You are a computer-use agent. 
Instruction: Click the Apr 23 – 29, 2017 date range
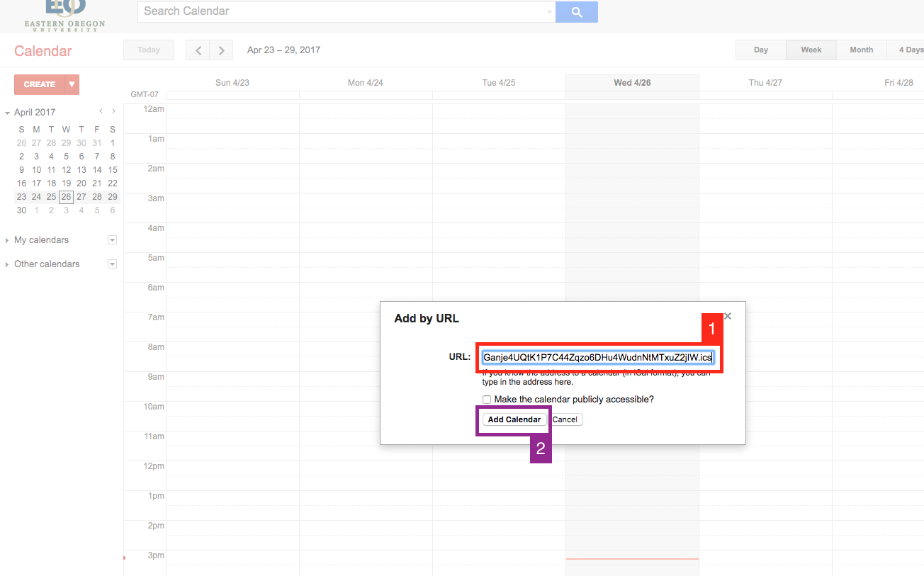coord(283,50)
